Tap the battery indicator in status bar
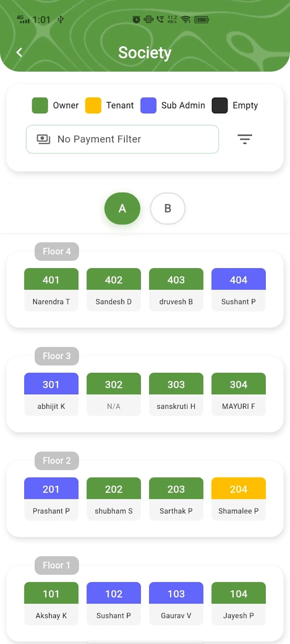 pos(201,19)
